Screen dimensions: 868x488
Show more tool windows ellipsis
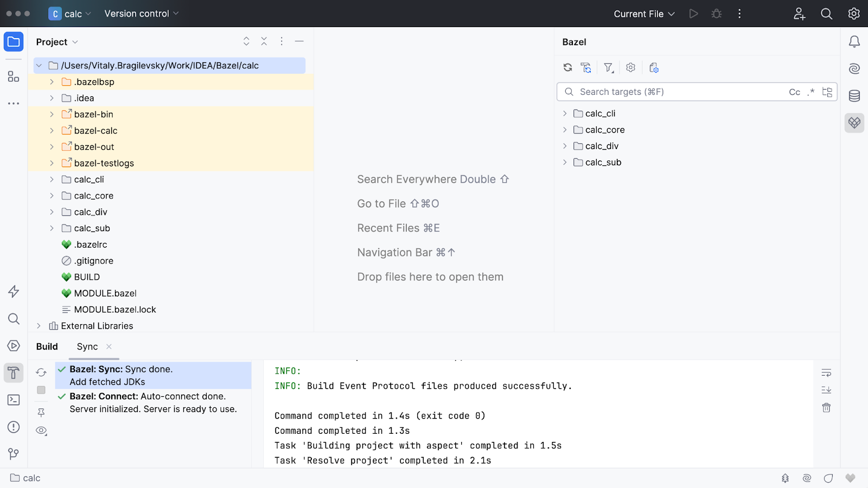pos(14,103)
